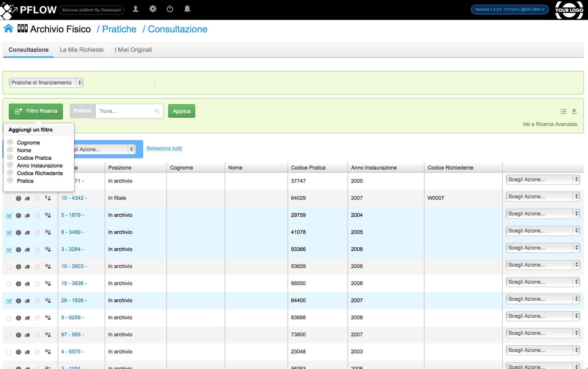This screenshot has width=588, height=369.
Task: Switch to Le Mie Richieste tab
Action: point(81,50)
